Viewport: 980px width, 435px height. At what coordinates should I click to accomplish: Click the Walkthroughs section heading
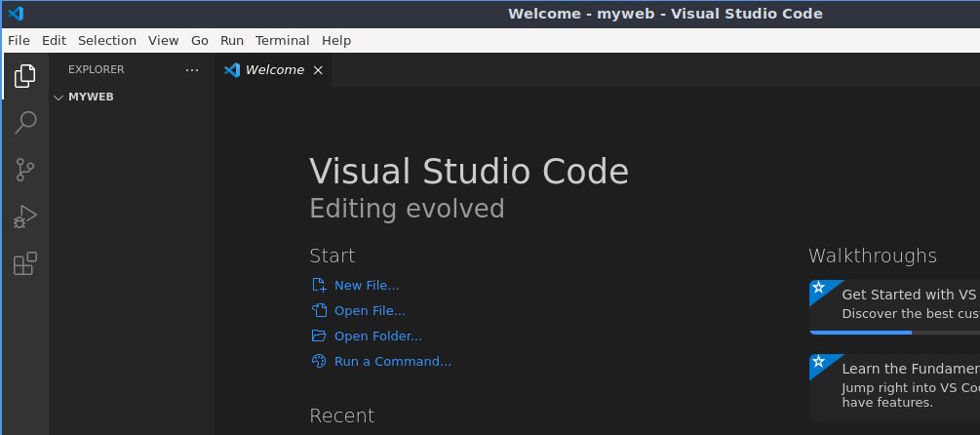coord(873,256)
